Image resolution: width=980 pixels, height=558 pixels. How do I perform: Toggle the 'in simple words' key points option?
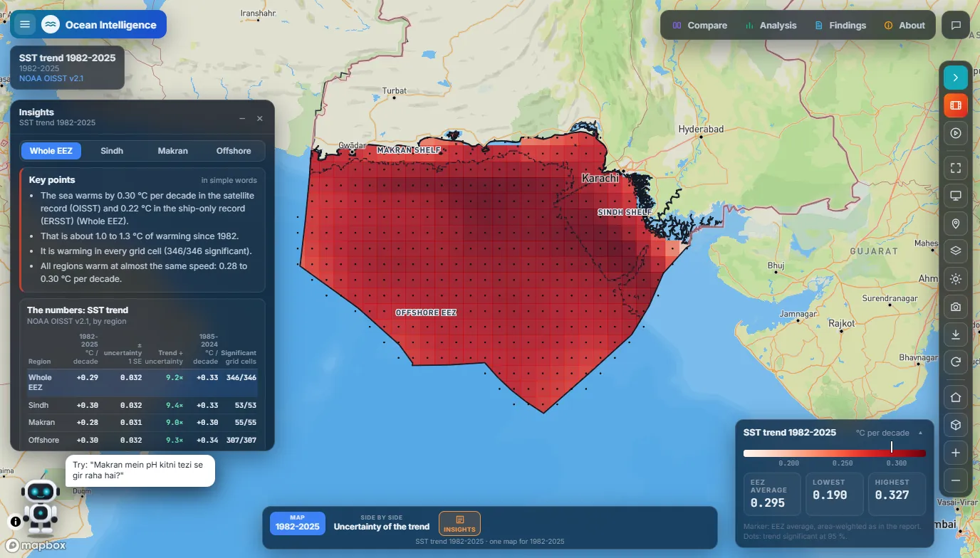pyautogui.click(x=229, y=180)
